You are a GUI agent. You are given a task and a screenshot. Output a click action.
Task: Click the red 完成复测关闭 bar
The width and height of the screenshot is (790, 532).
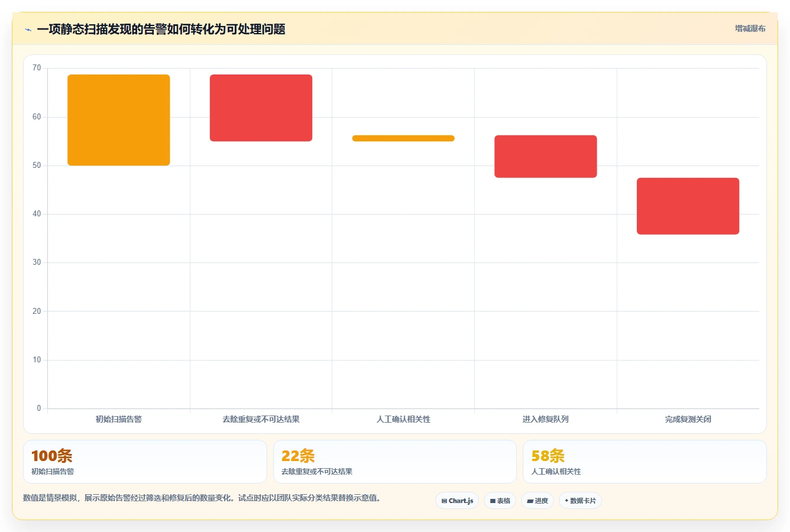click(688, 206)
